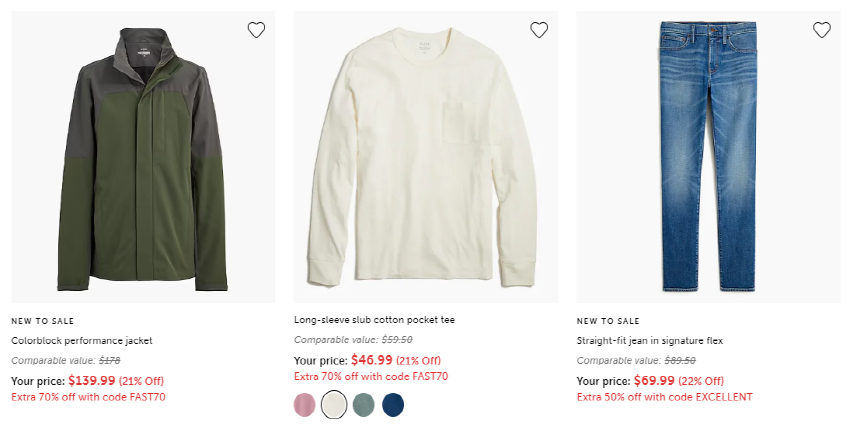
Task: Click the $139.99 jacket price
Action: click(92, 380)
